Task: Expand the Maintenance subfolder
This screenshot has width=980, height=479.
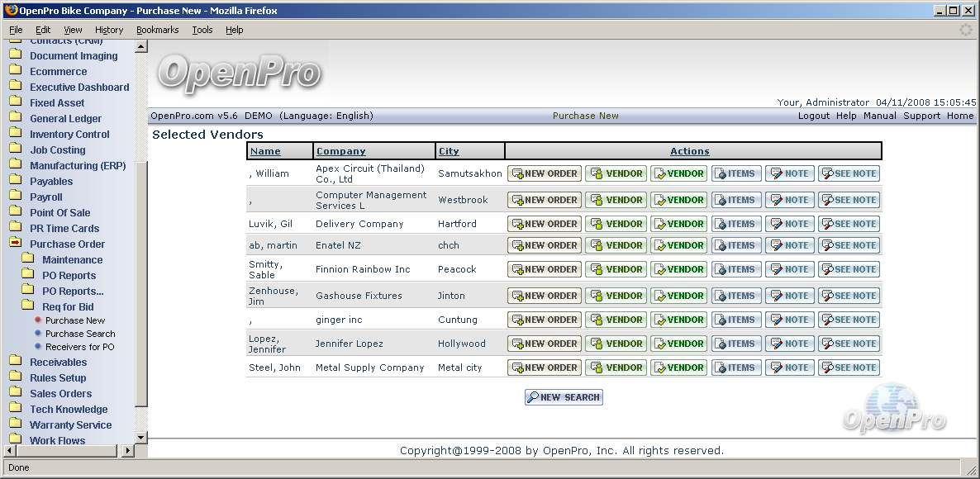Action: [72, 260]
